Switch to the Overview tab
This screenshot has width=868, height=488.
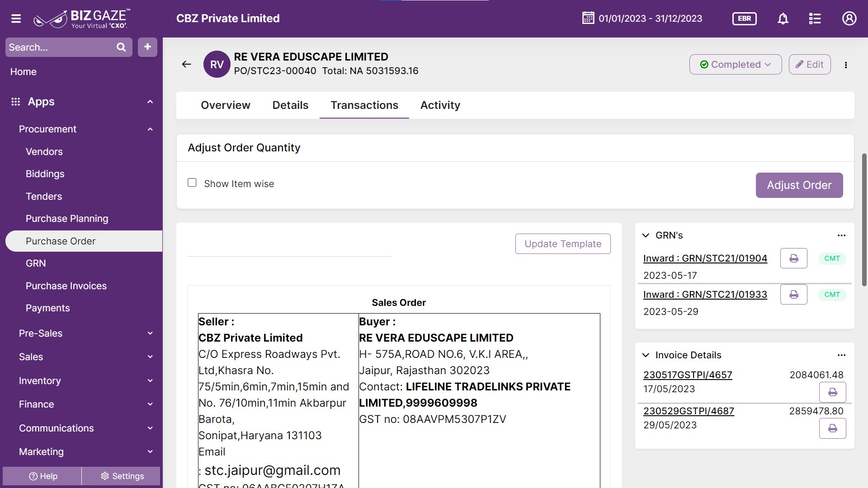click(225, 105)
